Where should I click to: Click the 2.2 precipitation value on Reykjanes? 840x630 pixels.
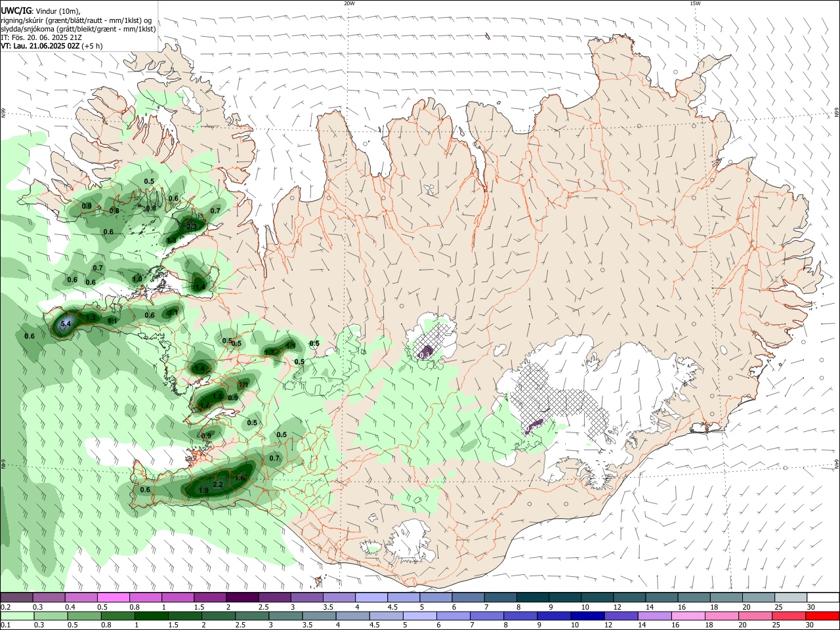219,484
